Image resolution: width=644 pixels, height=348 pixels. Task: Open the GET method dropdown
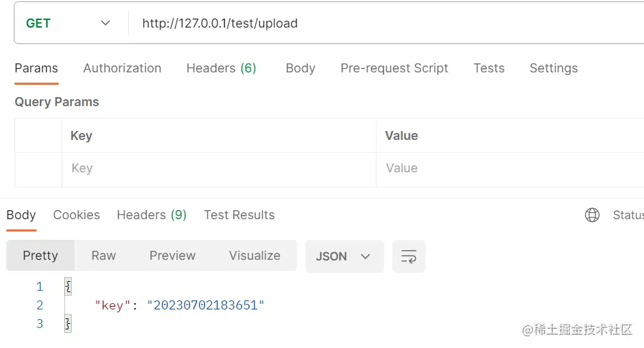69,23
